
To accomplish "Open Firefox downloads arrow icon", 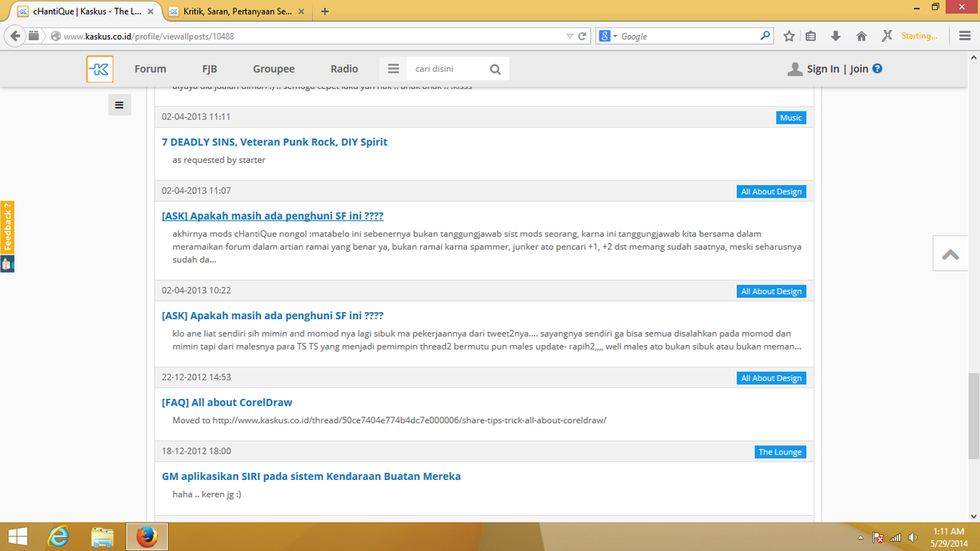I will pyautogui.click(x=836, y=36).
